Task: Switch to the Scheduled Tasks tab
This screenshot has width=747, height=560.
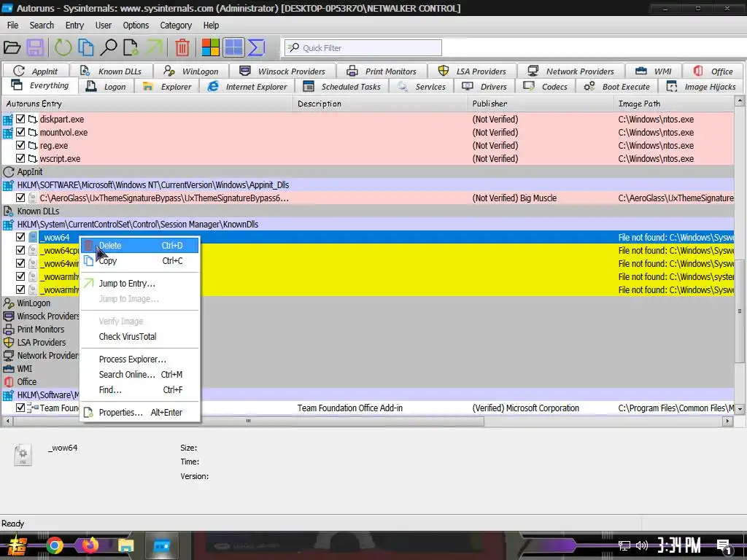Action: 343,87
